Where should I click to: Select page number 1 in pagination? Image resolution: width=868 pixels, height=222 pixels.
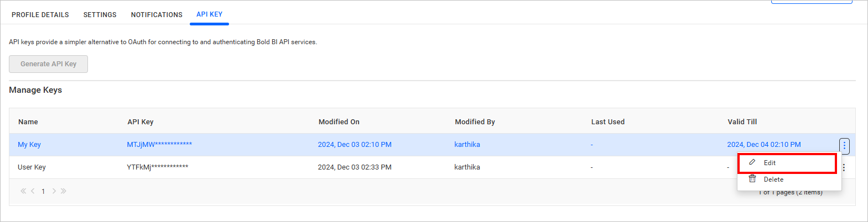point(43,192)
